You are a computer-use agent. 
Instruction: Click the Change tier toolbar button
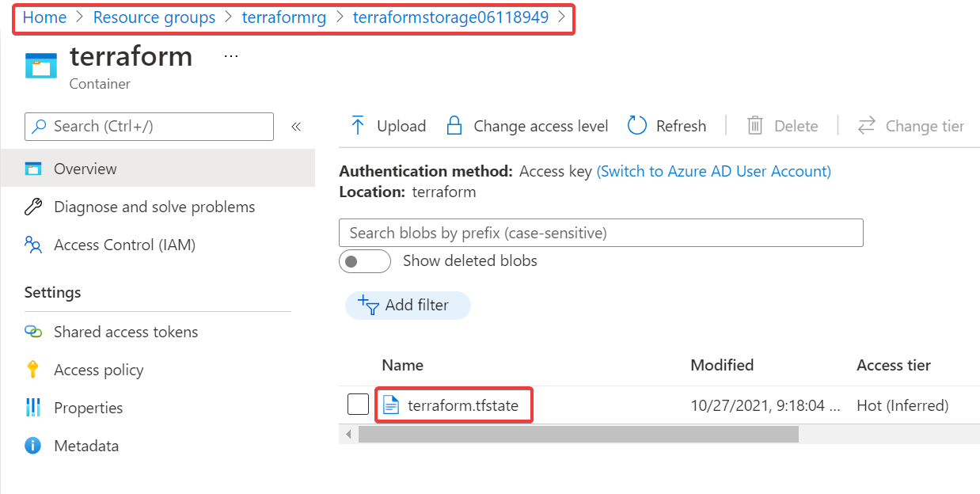coord(911,126)
